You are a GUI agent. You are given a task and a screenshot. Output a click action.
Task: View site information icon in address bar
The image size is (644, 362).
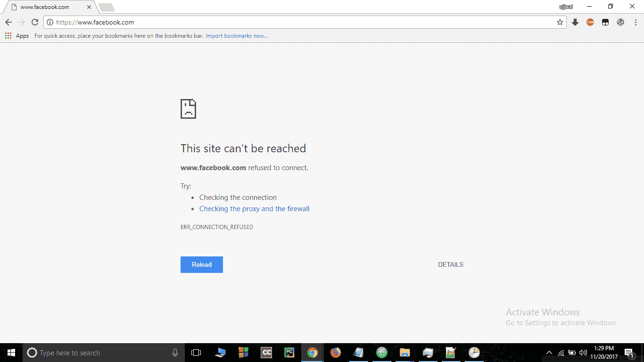click(50, 22)
